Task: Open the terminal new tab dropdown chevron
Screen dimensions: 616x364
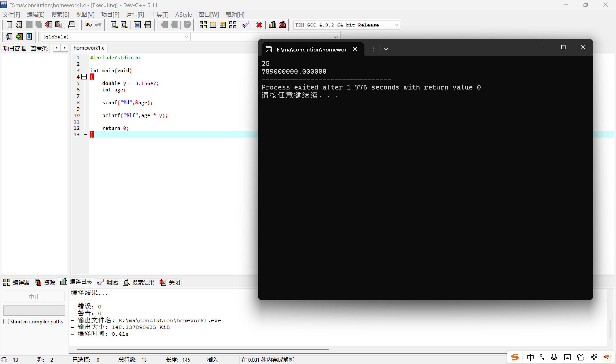Action: (386, 49)
